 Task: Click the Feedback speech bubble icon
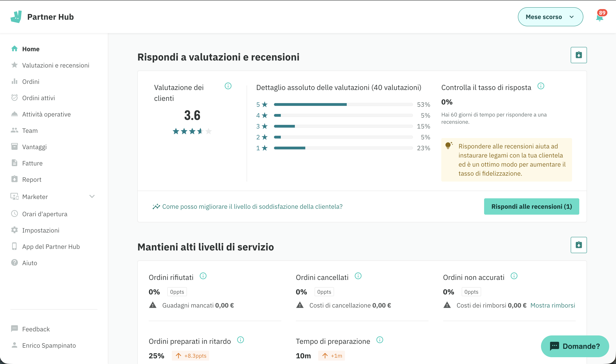point(15,329)
